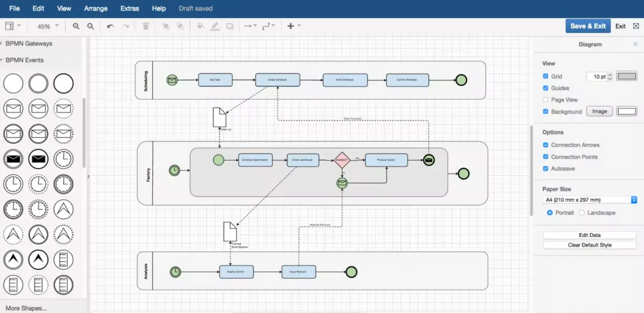
Task: Pick the dashed double-circle message event shape
Action: 63,134
